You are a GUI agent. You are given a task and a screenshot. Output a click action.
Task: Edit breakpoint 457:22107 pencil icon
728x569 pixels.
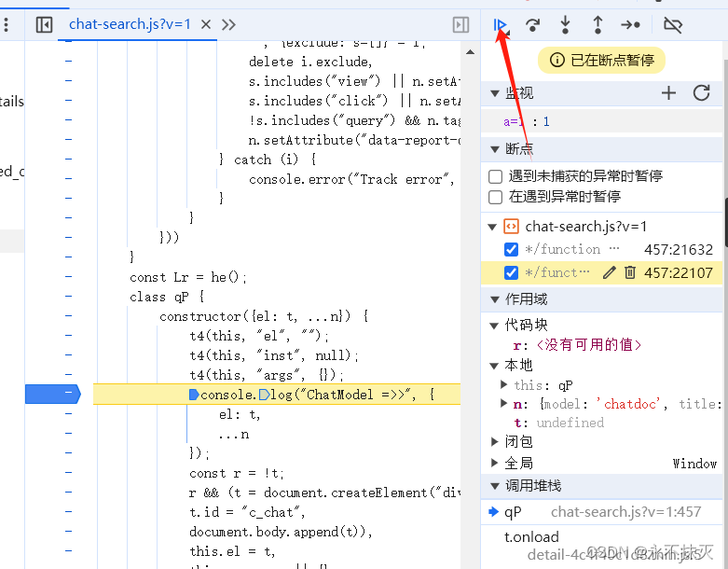609,272
